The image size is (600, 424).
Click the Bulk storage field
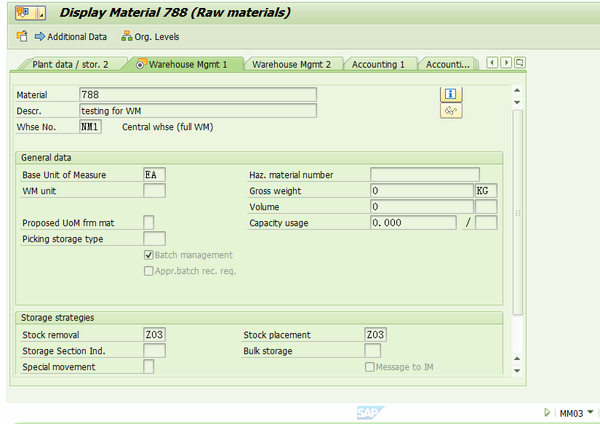pyautogui.click(x=372, y=351)
